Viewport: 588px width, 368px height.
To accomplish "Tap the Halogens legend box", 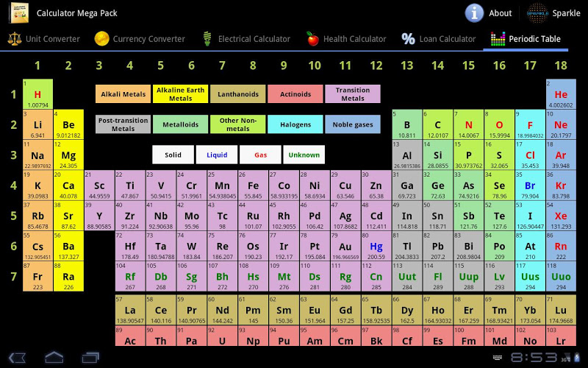I will click(295, 124).
